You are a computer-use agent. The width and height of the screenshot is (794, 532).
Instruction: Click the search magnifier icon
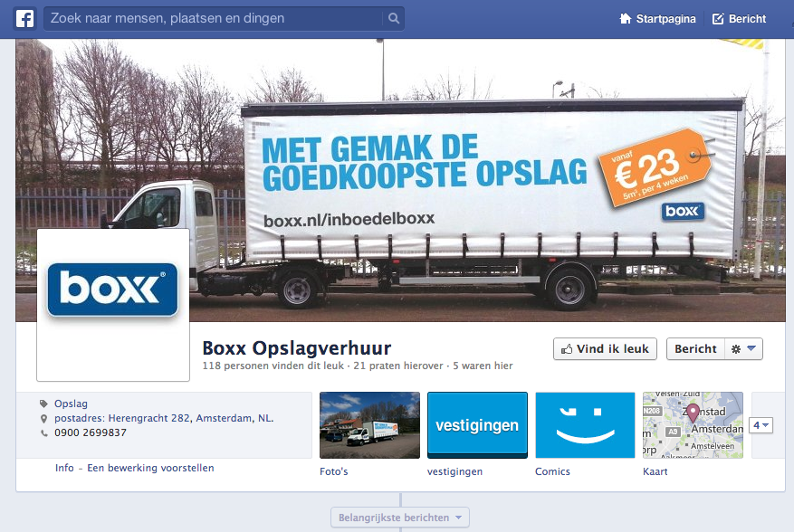point(394,19)
